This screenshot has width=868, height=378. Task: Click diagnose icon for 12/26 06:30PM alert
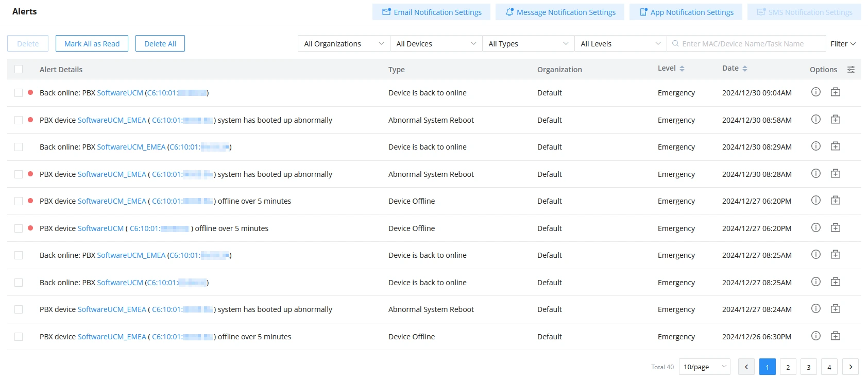pos(836,336)
